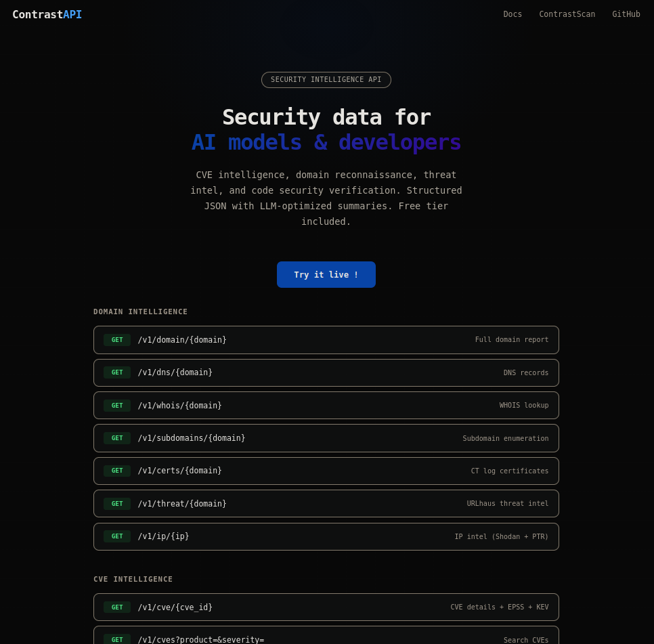This screenshot has width=654, height=644.
Task: Open the /v1/cve/{cve_id} endpoint row
Action: point(326,607)
